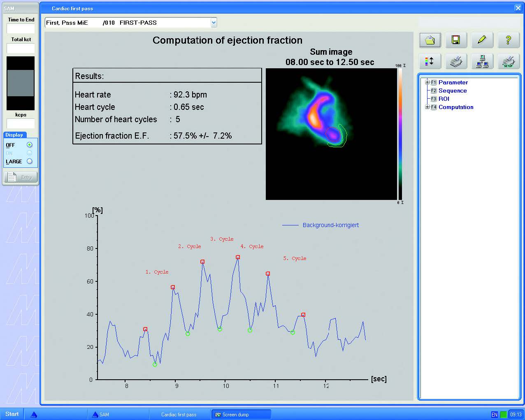Expand the F4 Computation tree node

coord(427,107)
